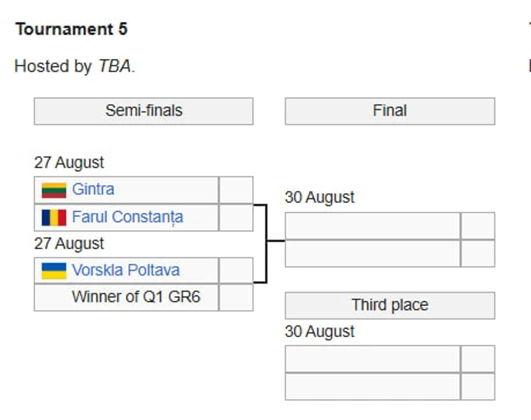Follow the Vorskla Poltava link
The image size is (531, 420).
click(126, 270)
